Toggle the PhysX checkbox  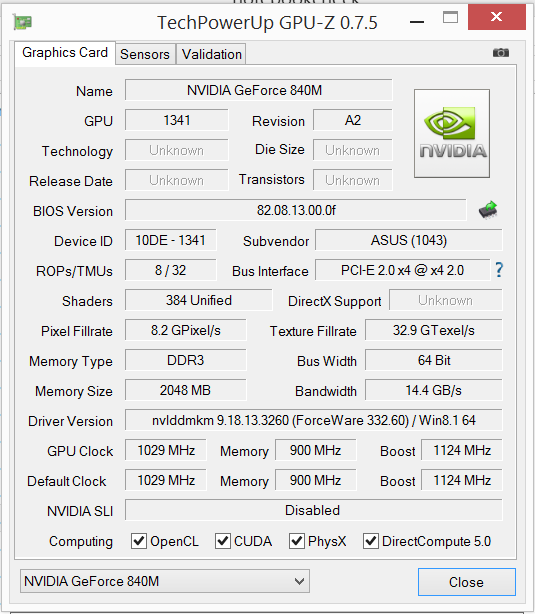(296, 541)
